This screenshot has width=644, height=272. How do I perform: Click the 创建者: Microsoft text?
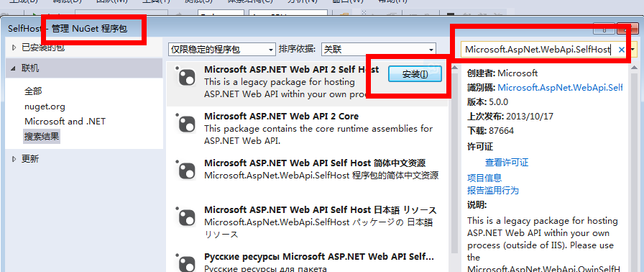tap(502, 73)
